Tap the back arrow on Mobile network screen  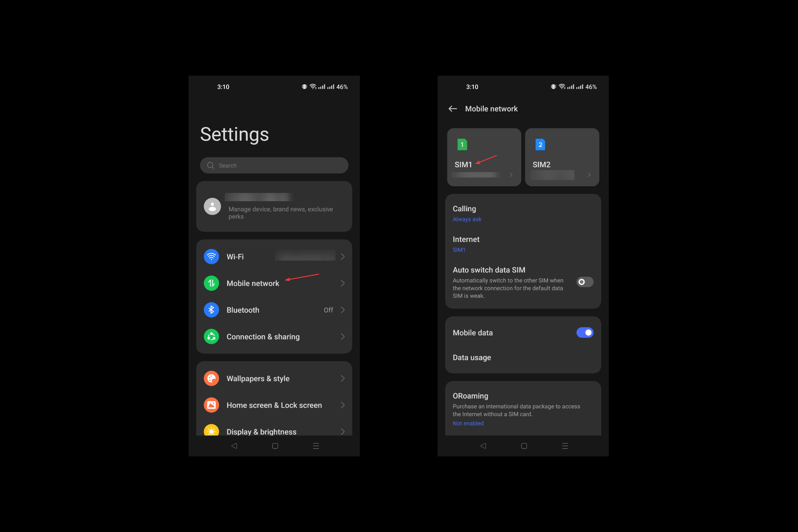(453, 108)
